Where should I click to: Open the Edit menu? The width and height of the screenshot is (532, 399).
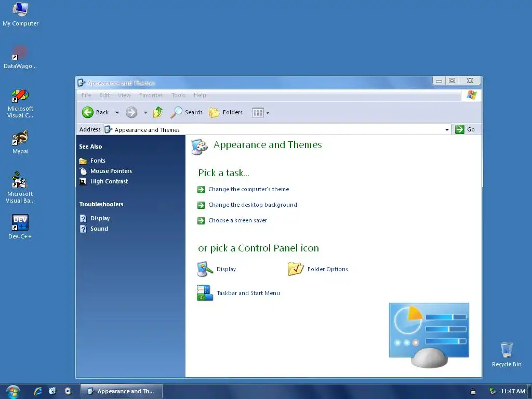[x=104, y=96]
